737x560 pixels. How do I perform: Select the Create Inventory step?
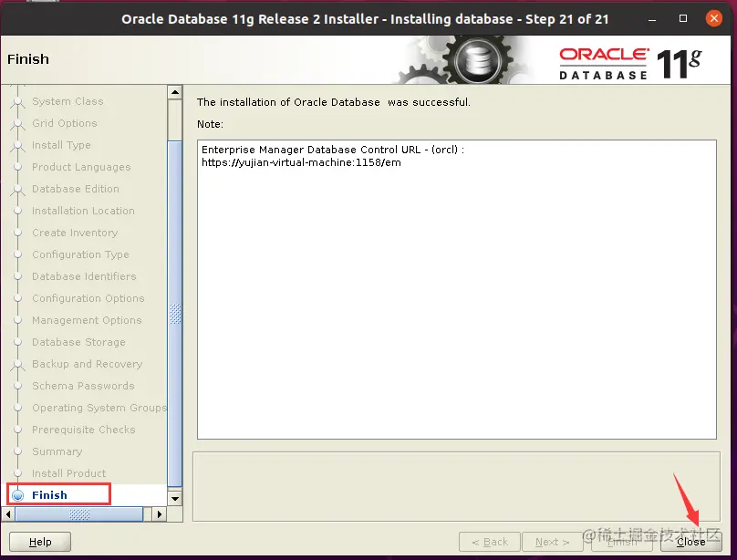coord(75,233)
